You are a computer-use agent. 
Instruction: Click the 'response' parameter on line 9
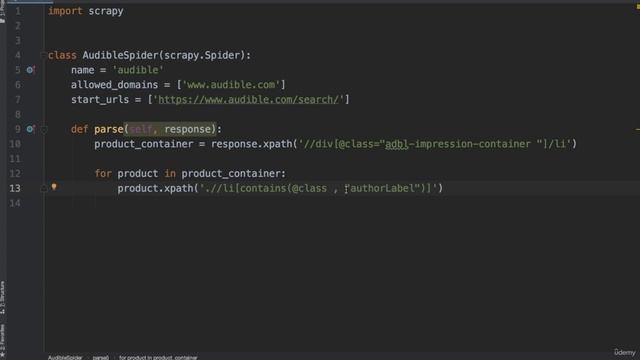click(188, 129)
